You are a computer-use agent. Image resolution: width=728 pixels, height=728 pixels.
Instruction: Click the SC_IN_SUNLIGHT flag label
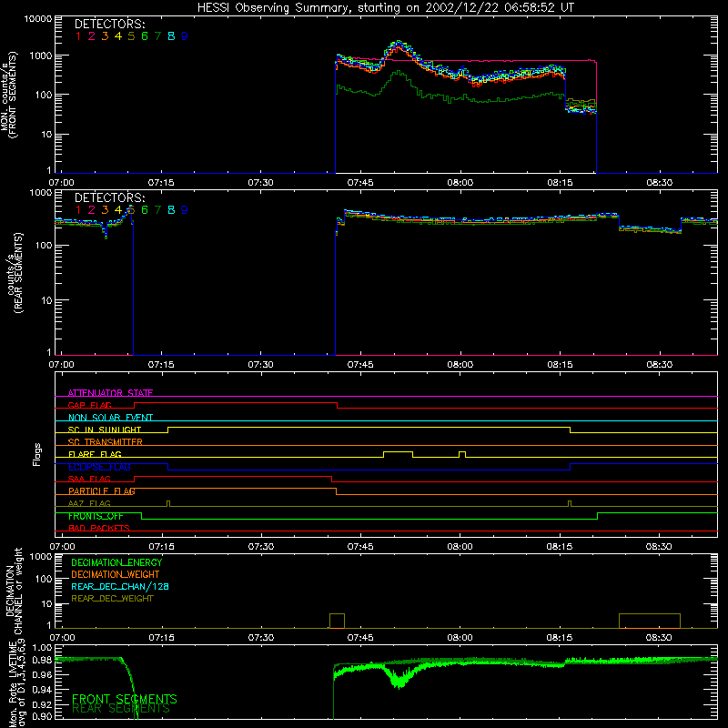click(x=105, y=430)
